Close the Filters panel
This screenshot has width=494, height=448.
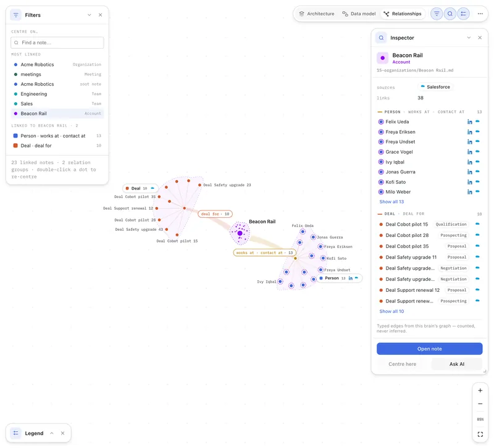(100, 15)
